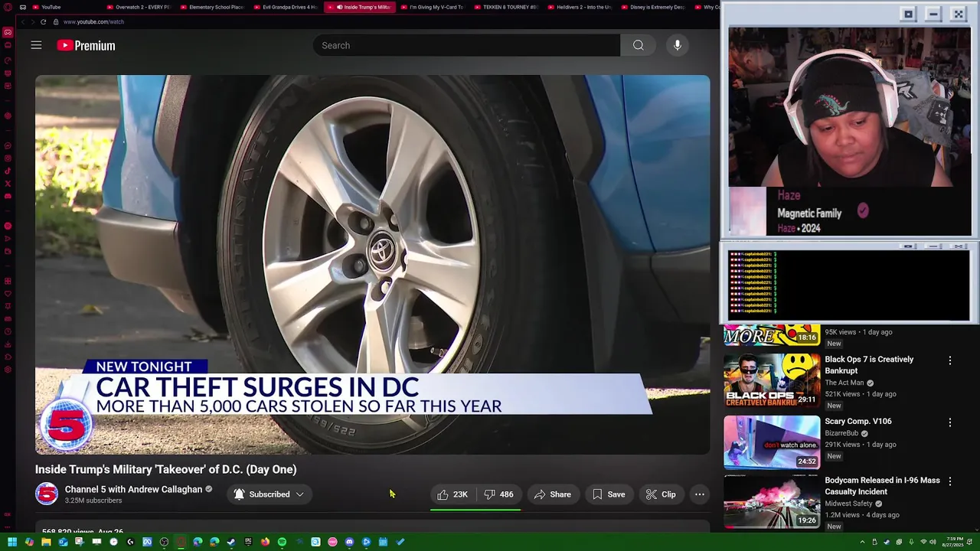980x551 pixels.
Task: Open Discord from taskbar
Action: tap(349, 542)
